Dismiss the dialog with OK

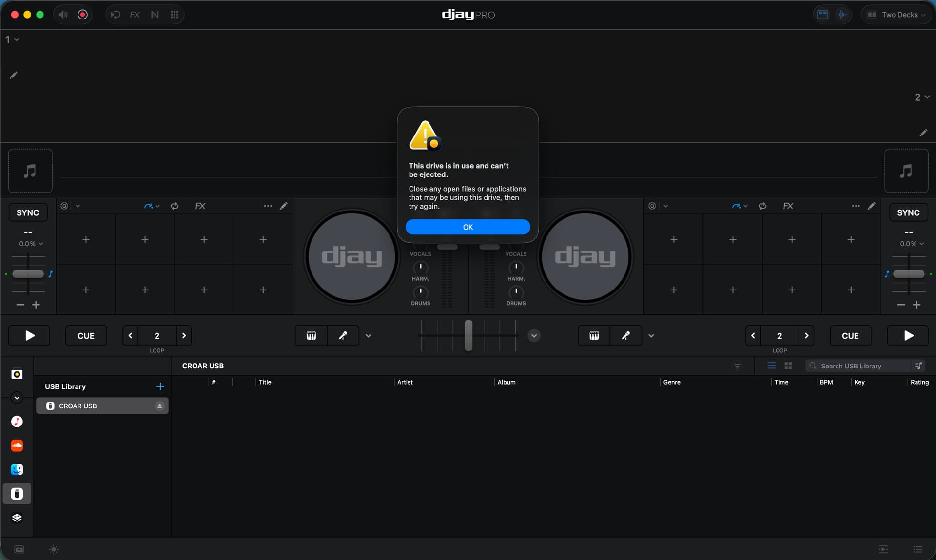[468, 227]
